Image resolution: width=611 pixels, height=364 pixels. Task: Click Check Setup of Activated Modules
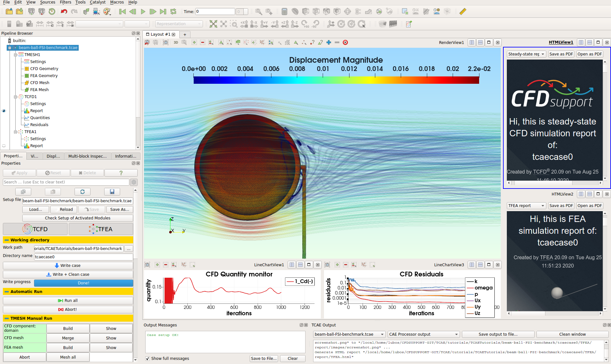point(77,218)
